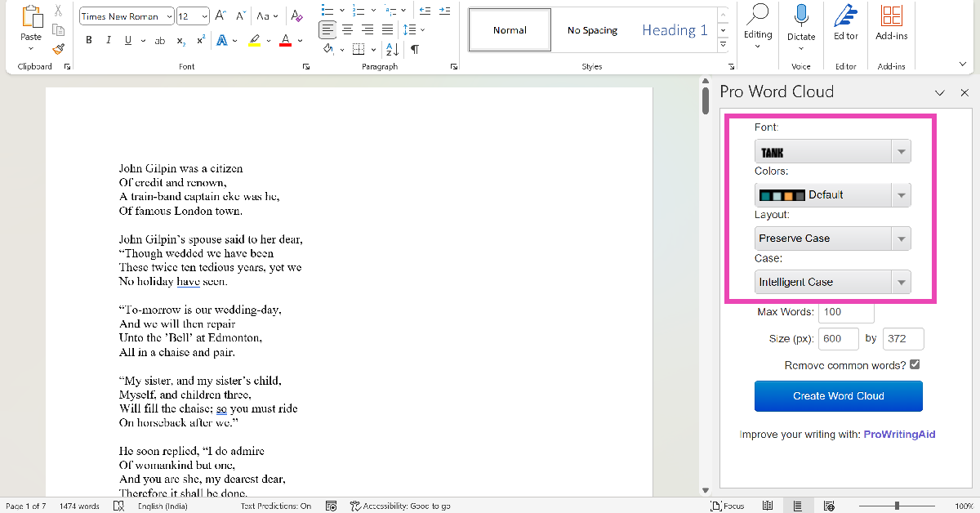The height and width of the screenshot is (513, 980).
Task: Toggle Text Predictions in status bar
Action: (x=276, y=506)
